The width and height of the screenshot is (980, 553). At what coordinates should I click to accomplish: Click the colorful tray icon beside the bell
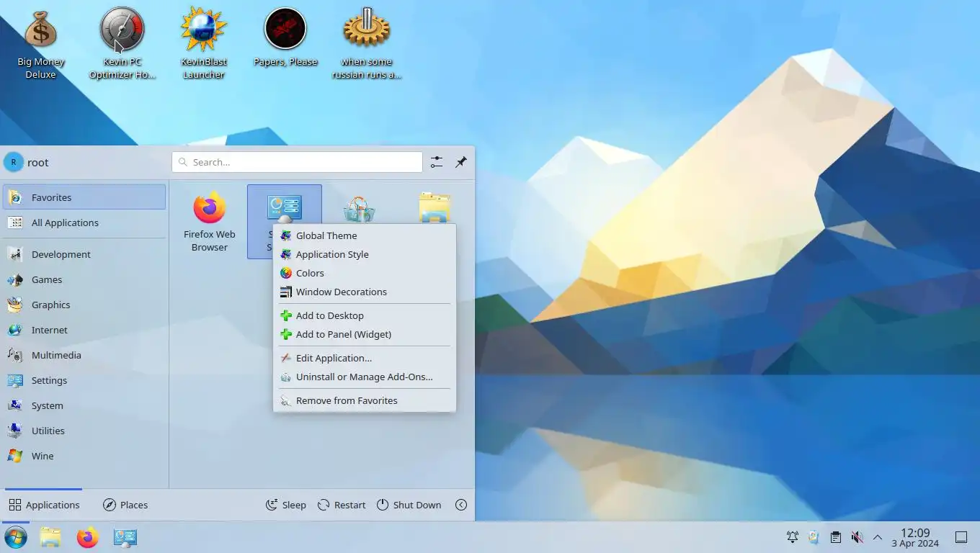814,537
